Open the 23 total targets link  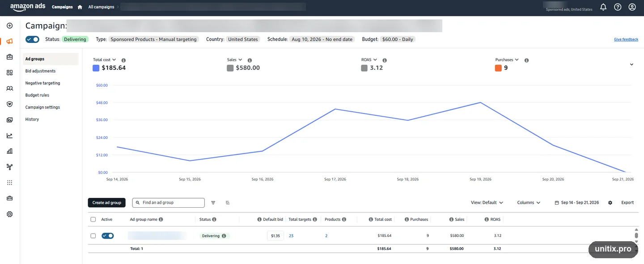point(291,236)
